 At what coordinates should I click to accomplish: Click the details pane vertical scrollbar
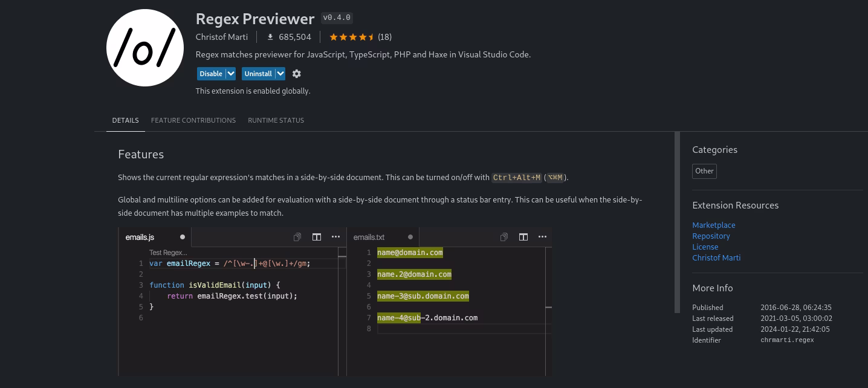click(677, 222)
